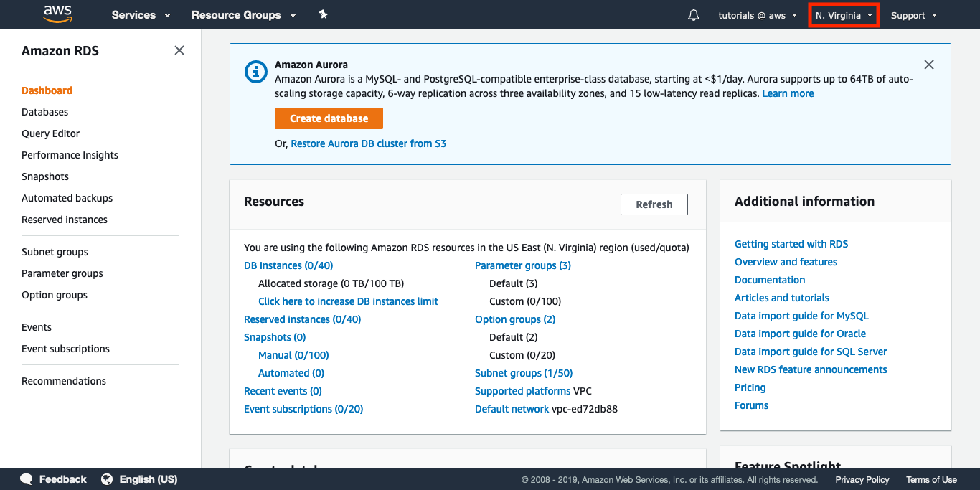Go to Databases in the sidebar
Screen dimensions: 980x490
click(45, 112)
